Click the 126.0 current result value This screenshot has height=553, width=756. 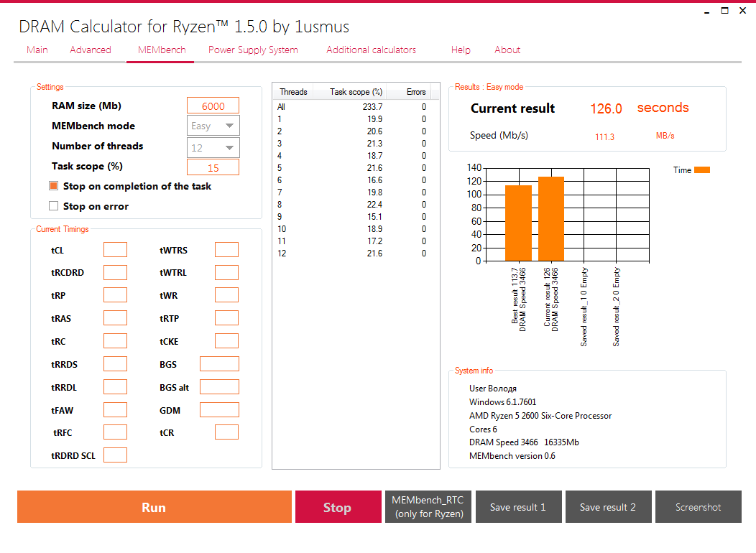point(606,109)
